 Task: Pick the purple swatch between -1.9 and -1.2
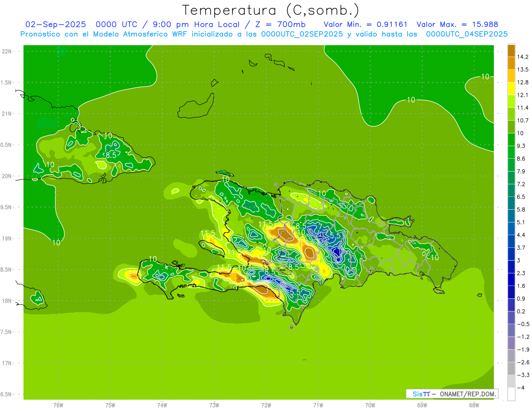[x=511, y=343]
